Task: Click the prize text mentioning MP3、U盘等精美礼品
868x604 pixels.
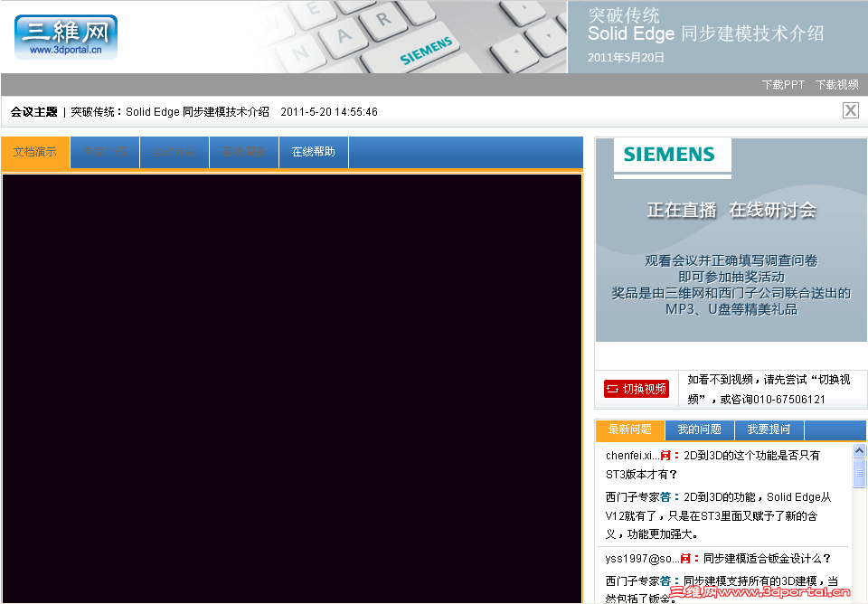Action: tap(731, 309)
